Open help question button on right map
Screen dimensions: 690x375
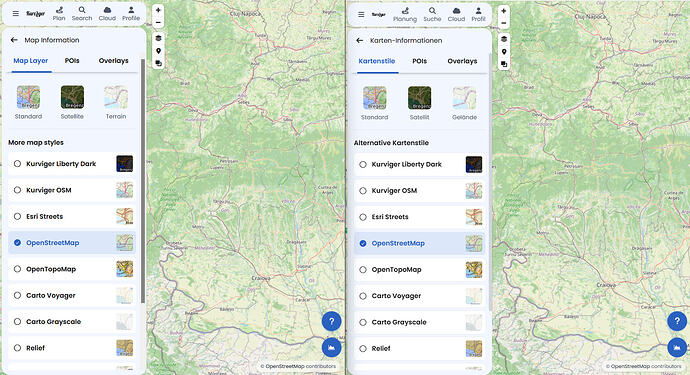677,321
